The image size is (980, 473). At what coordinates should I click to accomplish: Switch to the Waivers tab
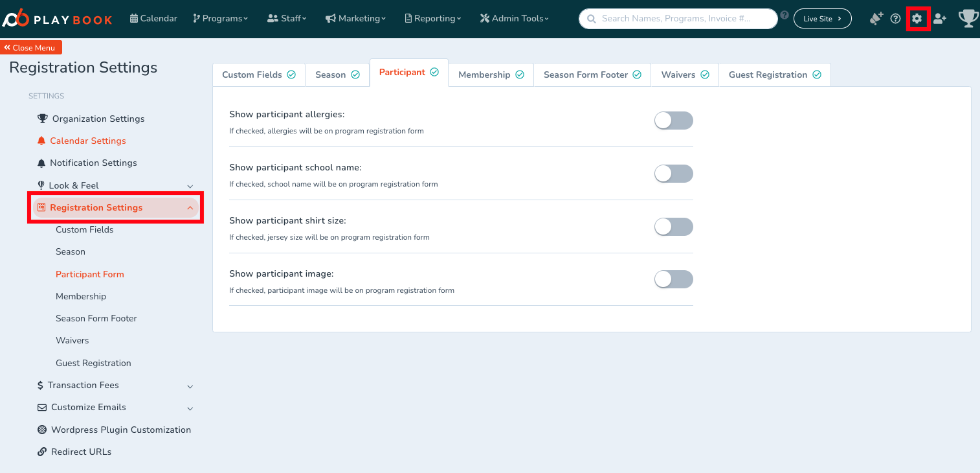pyautogui.click(x=685, y=75)
